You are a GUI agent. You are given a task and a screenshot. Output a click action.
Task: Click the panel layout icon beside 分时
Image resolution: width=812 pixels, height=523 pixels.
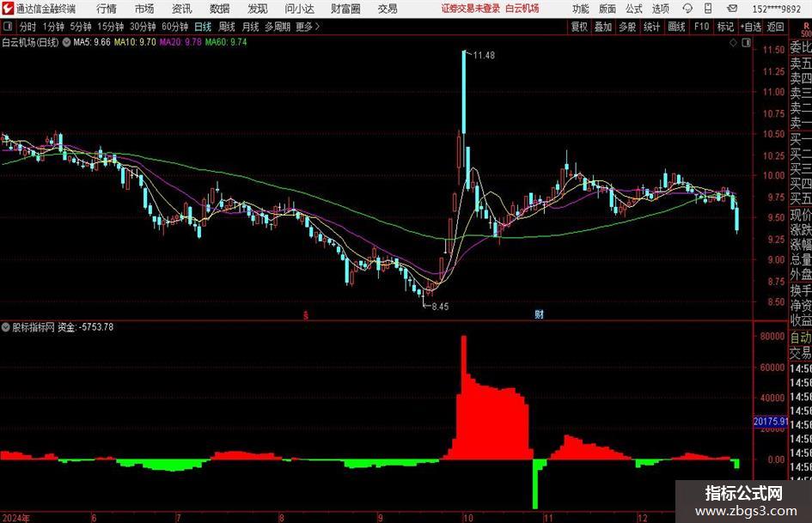point(8,27)
